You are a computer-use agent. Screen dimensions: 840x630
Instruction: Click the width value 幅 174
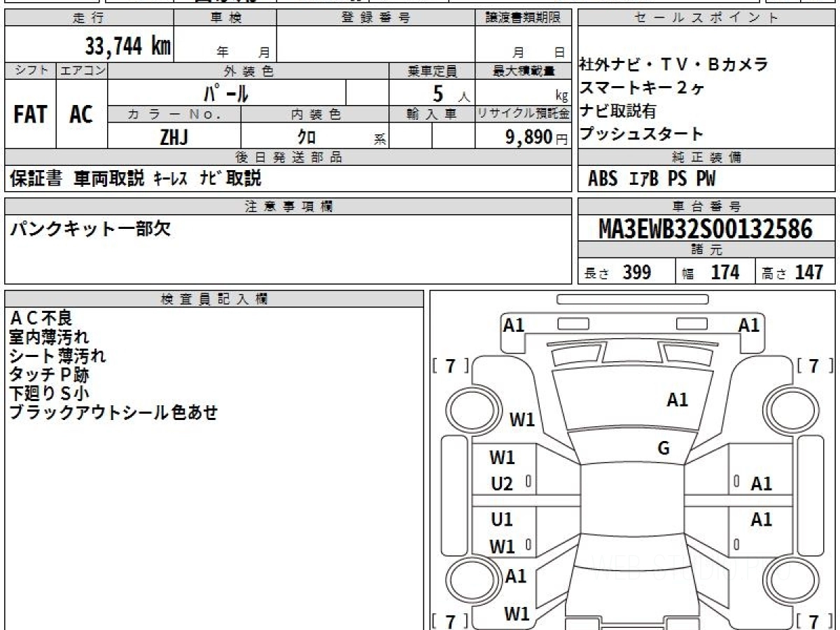[711, 272]
